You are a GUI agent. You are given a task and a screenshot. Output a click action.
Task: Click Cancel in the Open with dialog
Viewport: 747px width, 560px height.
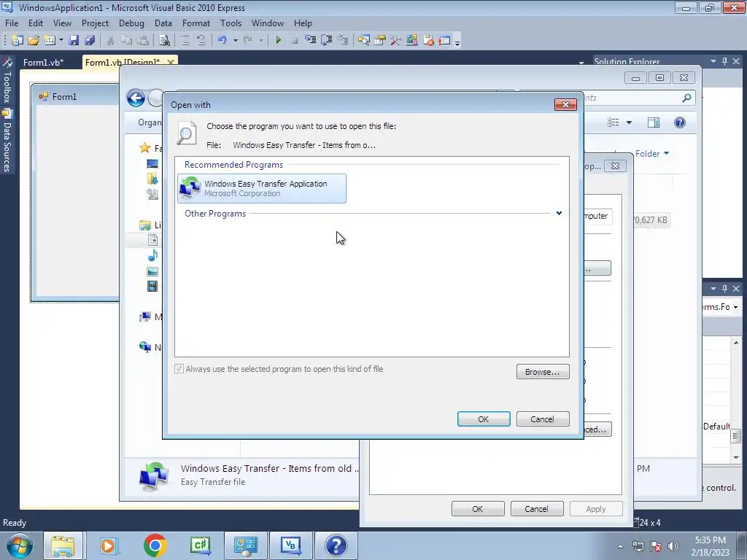pyautogui.click(x=543, y=419)
